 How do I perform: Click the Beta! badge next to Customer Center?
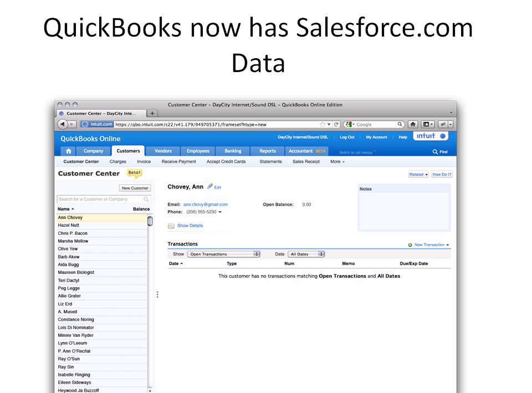pyautogui.click(x=134, y=173)
